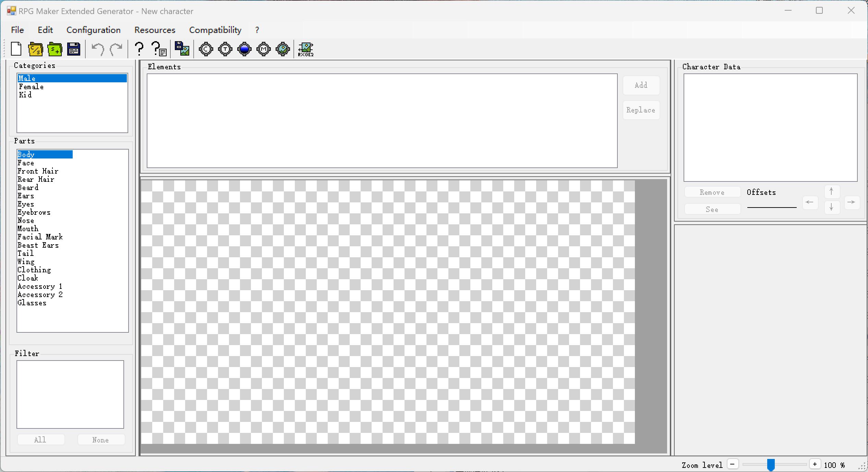Click the zoom level minus button
The height and width of the screenshot is (472, 868).
[x=733, y=464]
